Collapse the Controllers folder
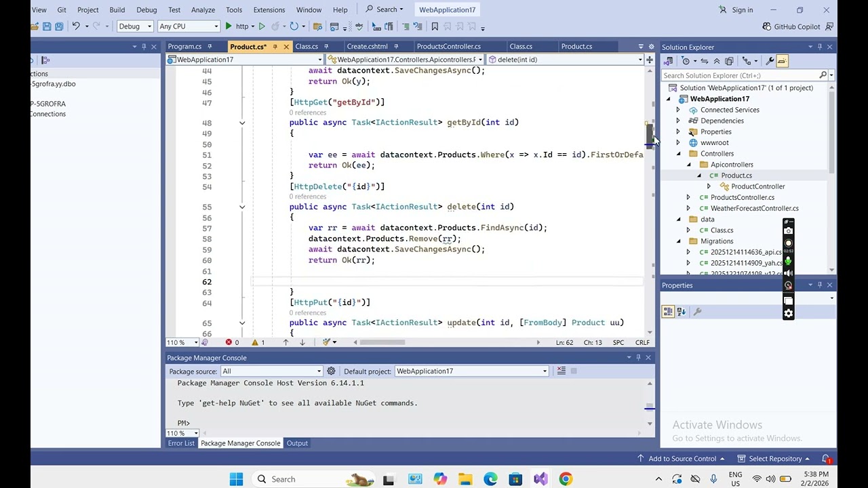 [678, 154]
